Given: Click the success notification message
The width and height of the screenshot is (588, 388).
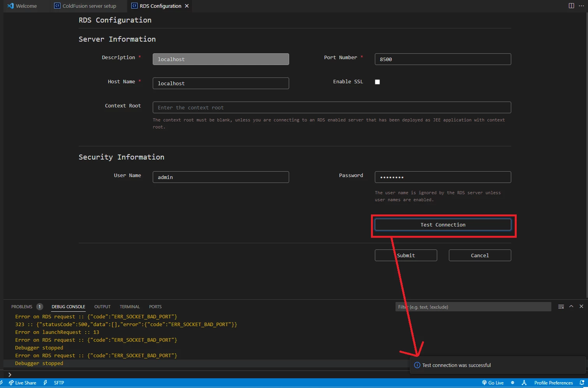Looking at the screenshot, I should coord(456,365).
